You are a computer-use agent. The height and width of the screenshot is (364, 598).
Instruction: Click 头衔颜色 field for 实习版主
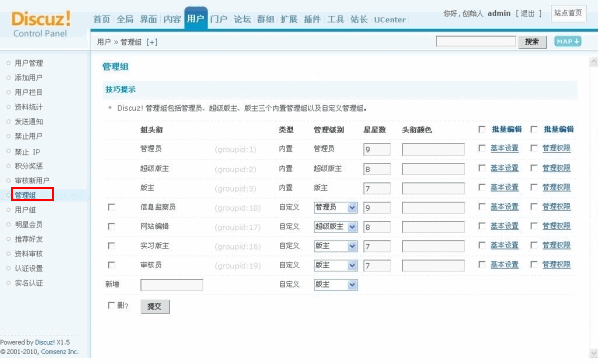[433, 246]
